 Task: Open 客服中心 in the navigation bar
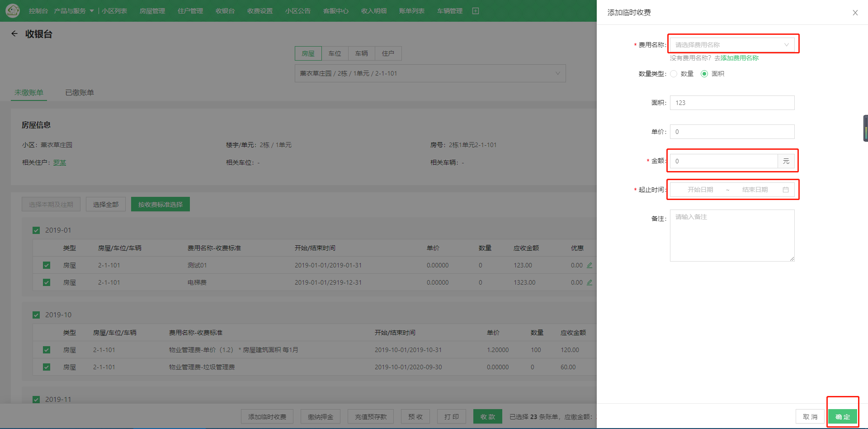(x=336, y=11)
